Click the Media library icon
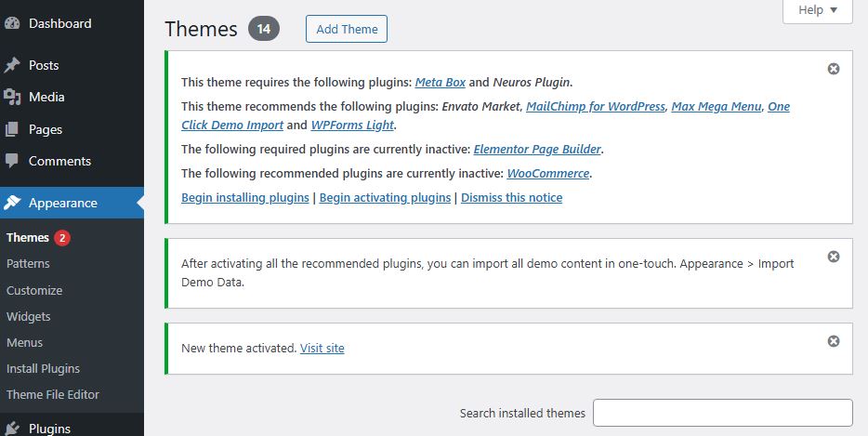This screenshot has width=868, height=436. click(x=12, y=97)
